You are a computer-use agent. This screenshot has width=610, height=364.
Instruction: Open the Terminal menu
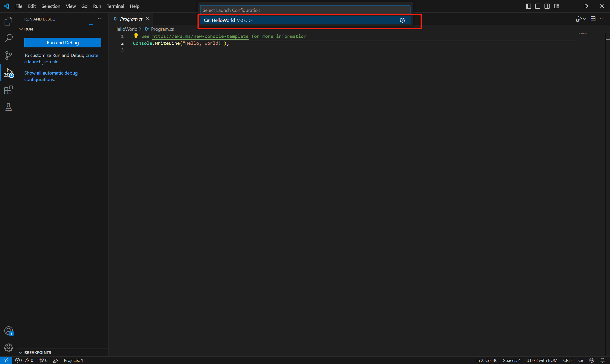[115, 6]
